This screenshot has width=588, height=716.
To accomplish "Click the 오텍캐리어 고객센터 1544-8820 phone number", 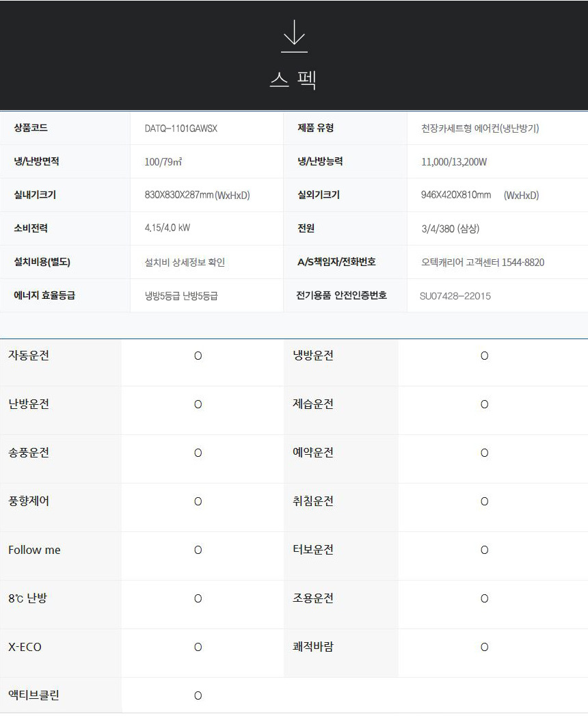I will click(x=483, y=263).
